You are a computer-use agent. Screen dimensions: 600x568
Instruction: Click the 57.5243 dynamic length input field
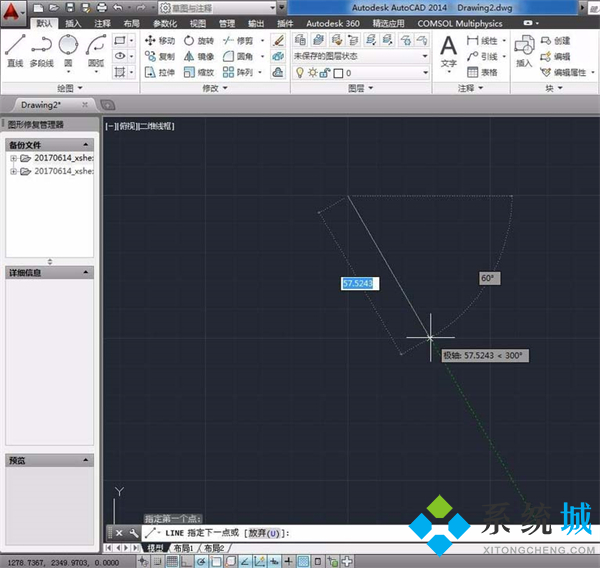[x=358, y=284]
